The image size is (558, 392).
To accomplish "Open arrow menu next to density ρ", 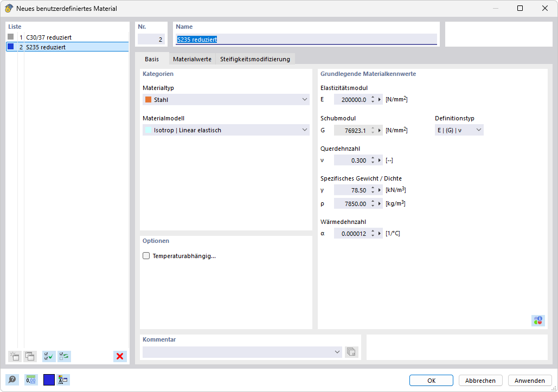I will pos(380,204).
